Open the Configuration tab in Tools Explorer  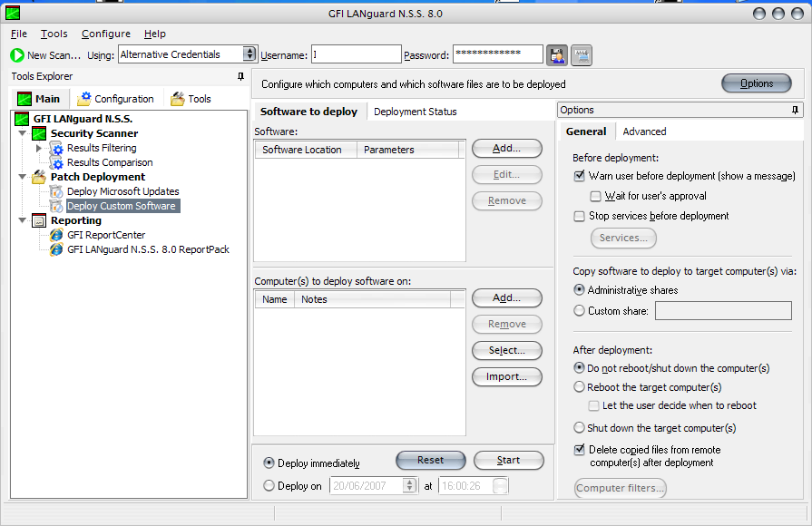click(x=115, y=99)
